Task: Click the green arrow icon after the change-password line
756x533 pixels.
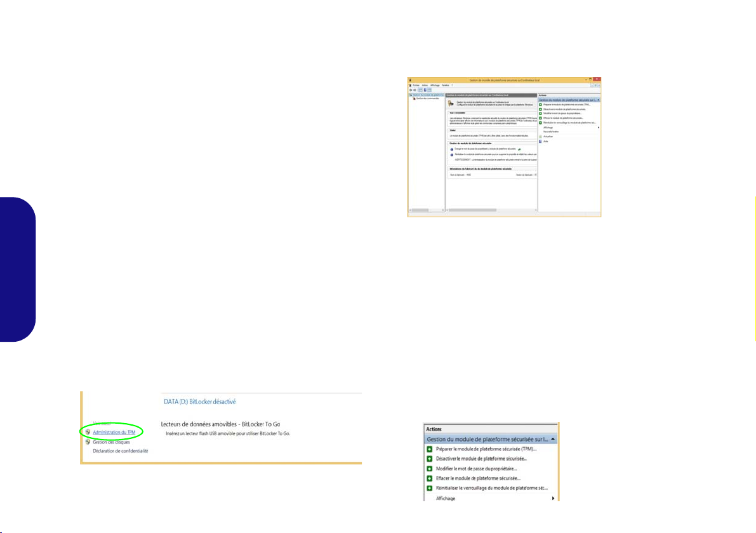Action: tap(519, 149)
